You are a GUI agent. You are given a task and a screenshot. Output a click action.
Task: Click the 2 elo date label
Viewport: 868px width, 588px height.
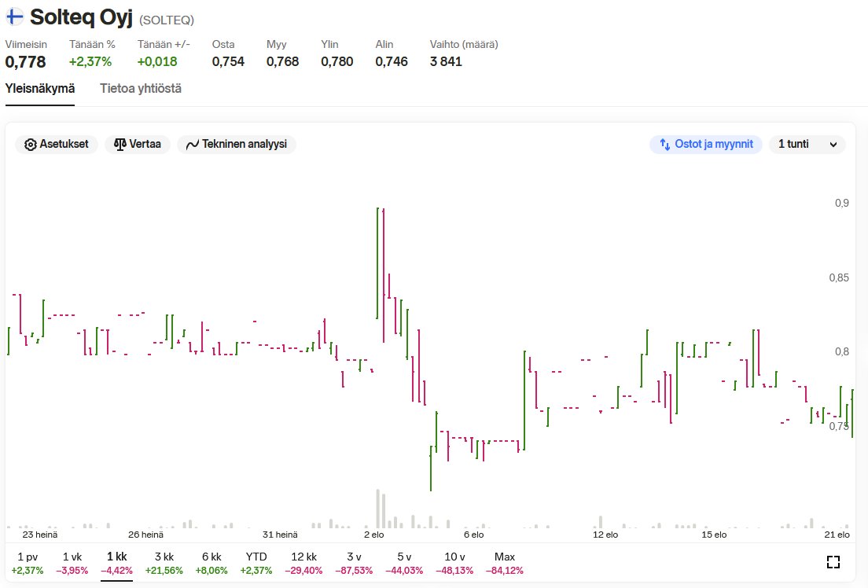pyautogui.click(x=373, y=535)
